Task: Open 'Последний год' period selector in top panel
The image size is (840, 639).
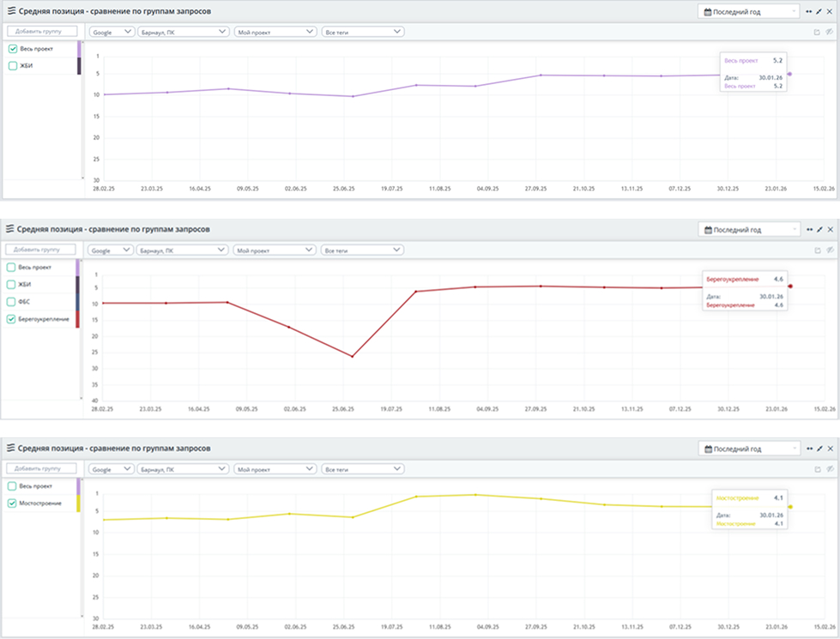Action: (x=749, y=12)
